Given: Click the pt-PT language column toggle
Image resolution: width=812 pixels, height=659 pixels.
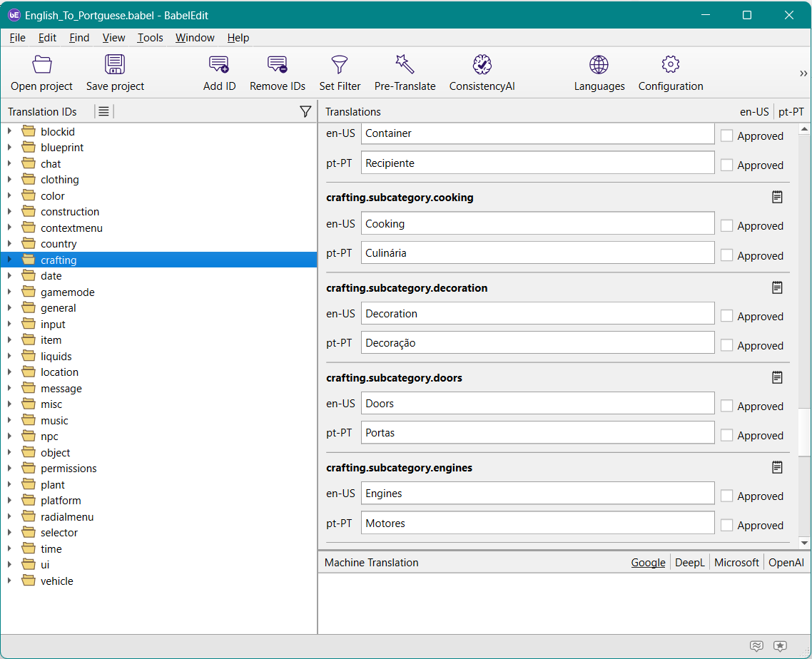Looking at the screenshot, I should (791, 112).
